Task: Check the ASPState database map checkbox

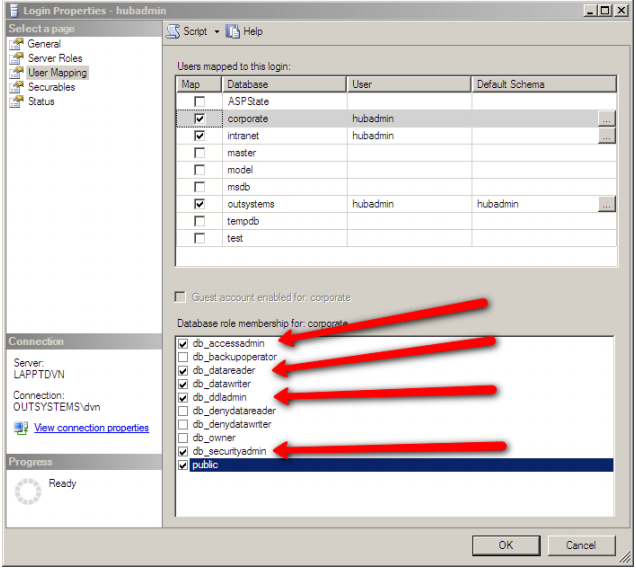Action: click(x=200, y=102)
